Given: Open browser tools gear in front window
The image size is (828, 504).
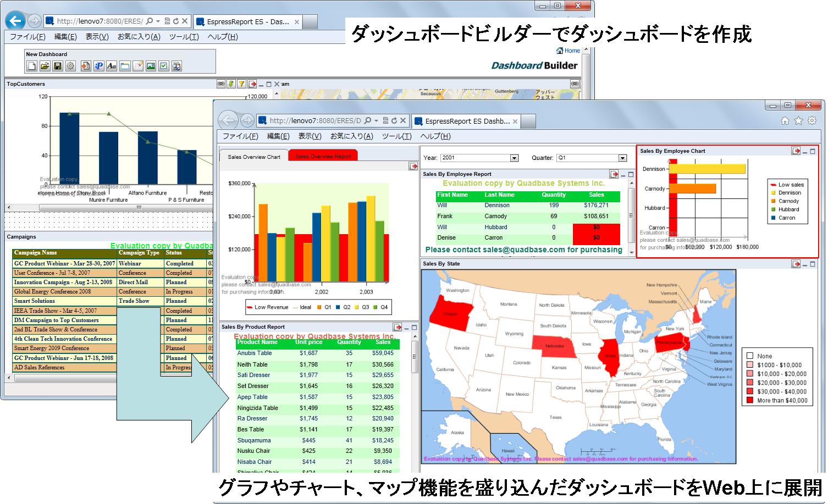Looking at the screenshot, I should 812,121.
